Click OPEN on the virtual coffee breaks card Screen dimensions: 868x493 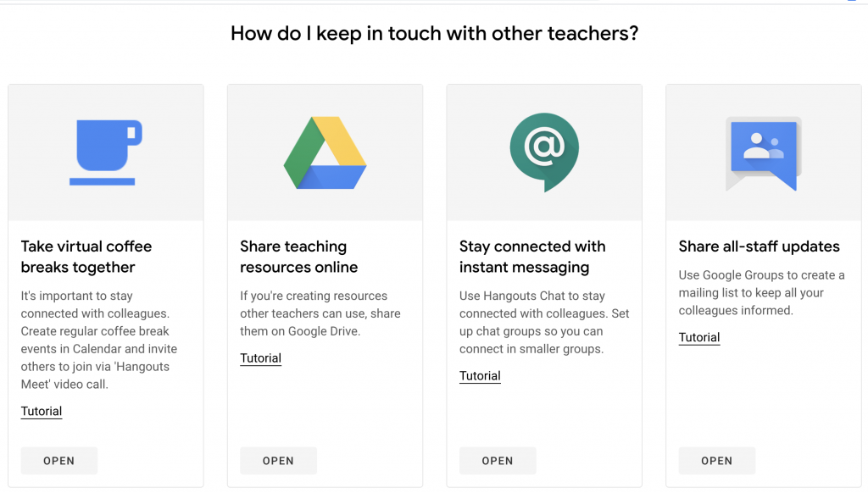click(x=59, y=460)
